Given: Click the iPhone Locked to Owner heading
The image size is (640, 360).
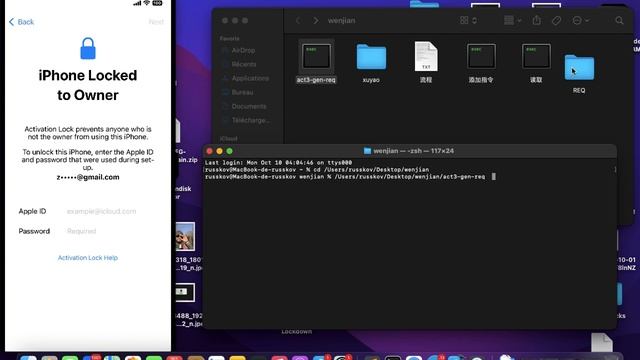Looking at the screenshot, I should (88, 85).
